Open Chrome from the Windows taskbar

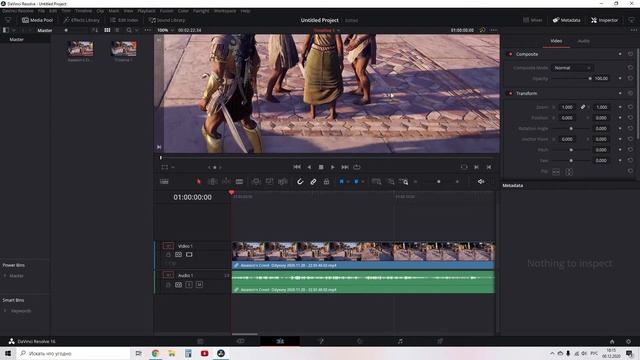pyautogui.click(x=155, y=353)
